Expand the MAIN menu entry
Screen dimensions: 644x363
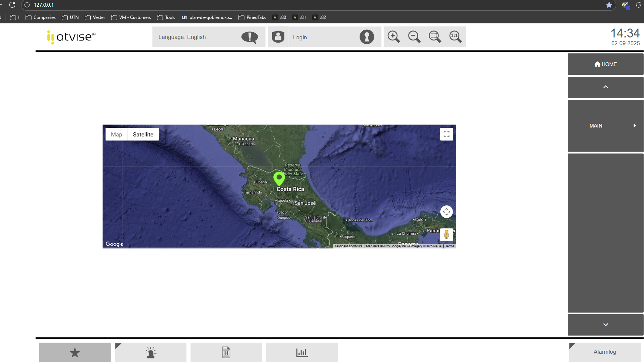(x=605, y=126)
